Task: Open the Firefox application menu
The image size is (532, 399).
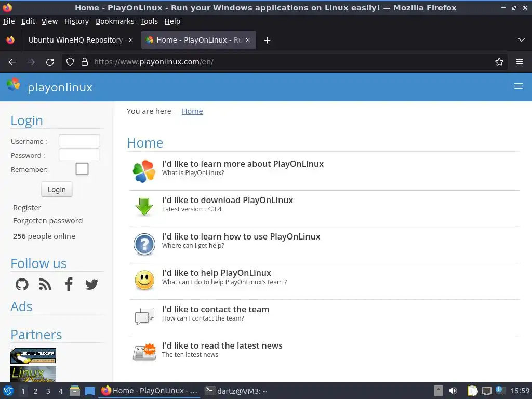Action: pos(520,62)
